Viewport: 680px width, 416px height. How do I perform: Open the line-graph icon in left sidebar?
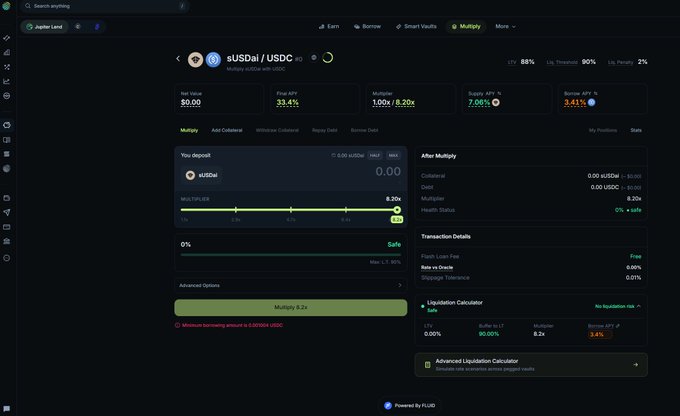coord(7,82)
